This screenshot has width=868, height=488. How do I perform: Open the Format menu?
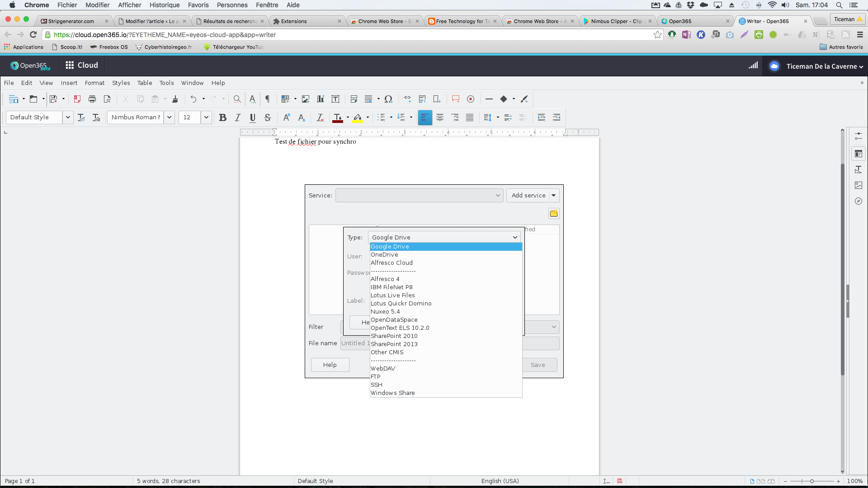click(94, 83)
